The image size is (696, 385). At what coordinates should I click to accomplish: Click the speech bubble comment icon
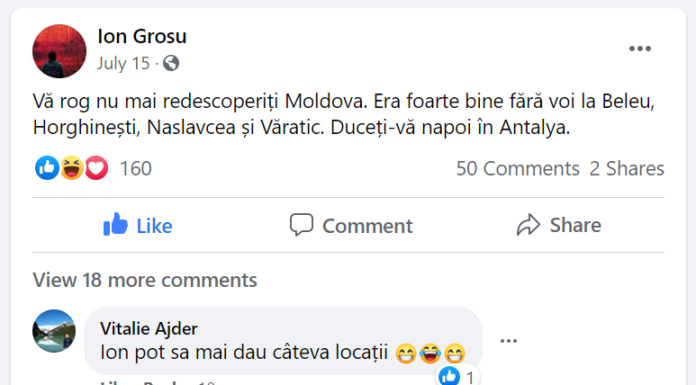[301, 225]
